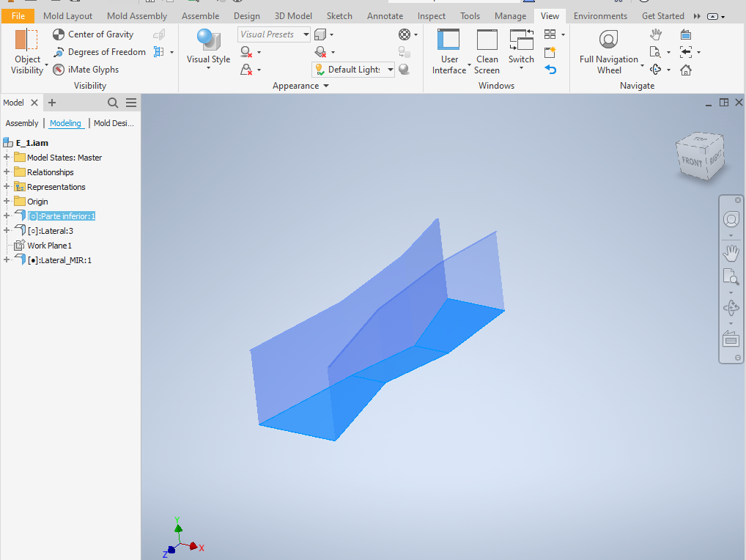Toggle Degrees of Freedom display
The width and height of the screenshot is (746, 560).
pyautogui.click(x=99, y=52)
